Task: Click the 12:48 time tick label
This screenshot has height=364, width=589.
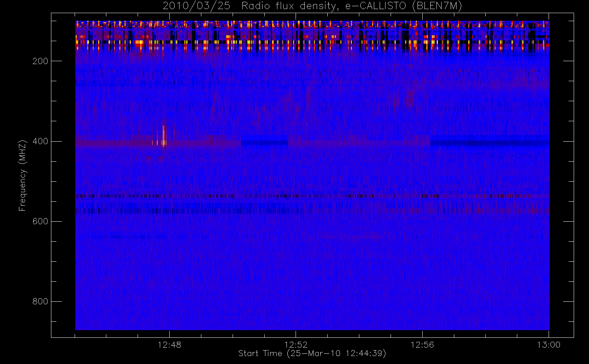Action: [x=170, y=345]
